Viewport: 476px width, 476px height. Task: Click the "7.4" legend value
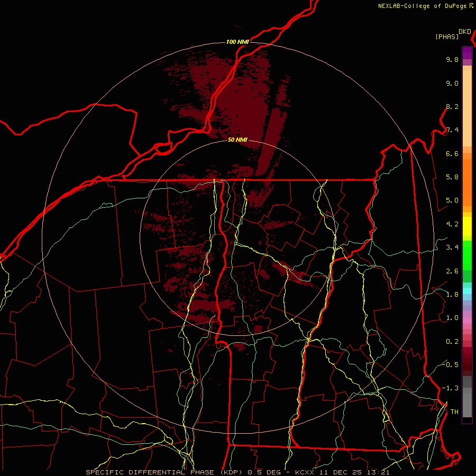click(452, 130)
